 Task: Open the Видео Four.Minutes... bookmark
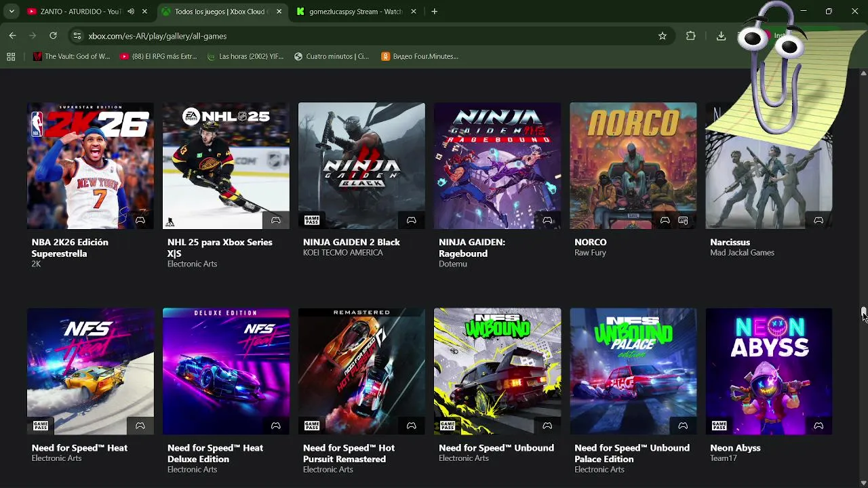[420, 57]
